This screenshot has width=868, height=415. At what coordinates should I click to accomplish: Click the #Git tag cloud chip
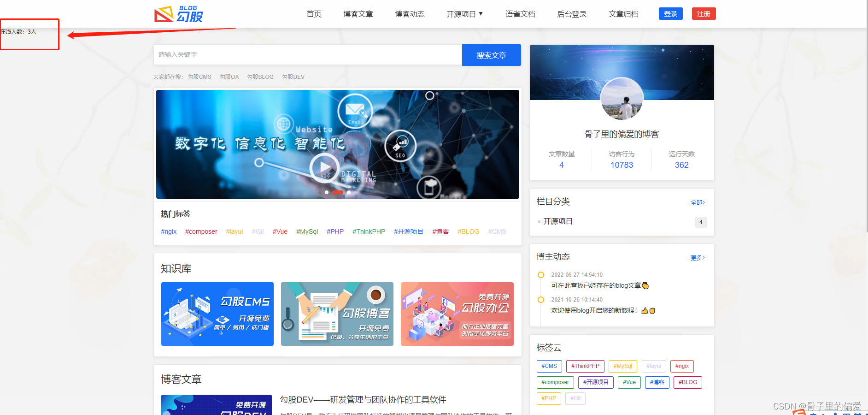(x=575, y=398)
